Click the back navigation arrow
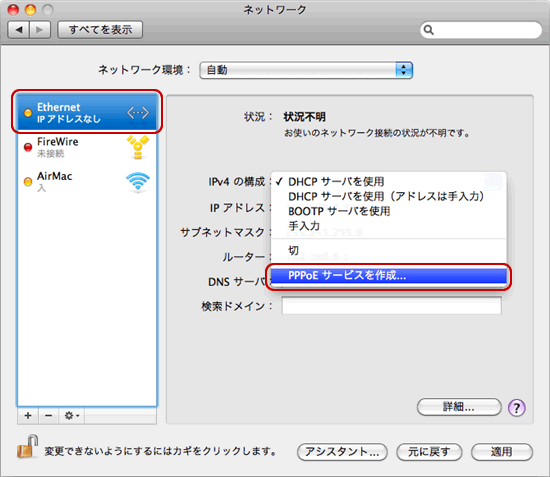Viewport: 550px width, 477px height. pyautogui.click(x=19, y=30)
